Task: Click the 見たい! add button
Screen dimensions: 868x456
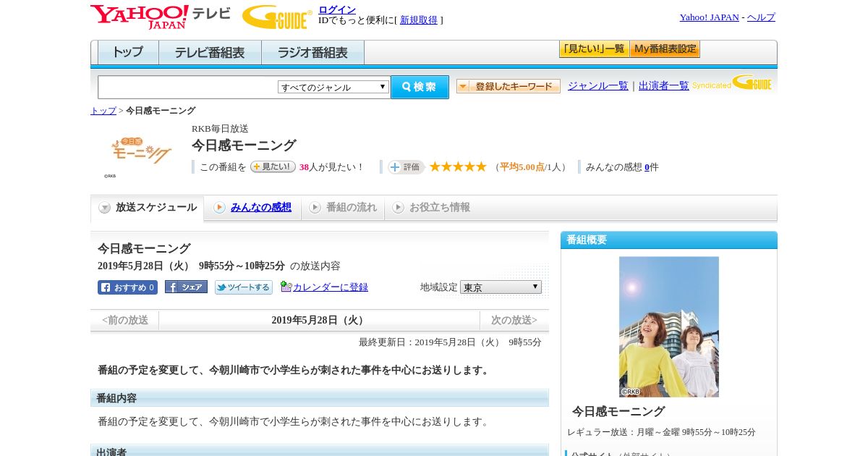Action: 273,166
